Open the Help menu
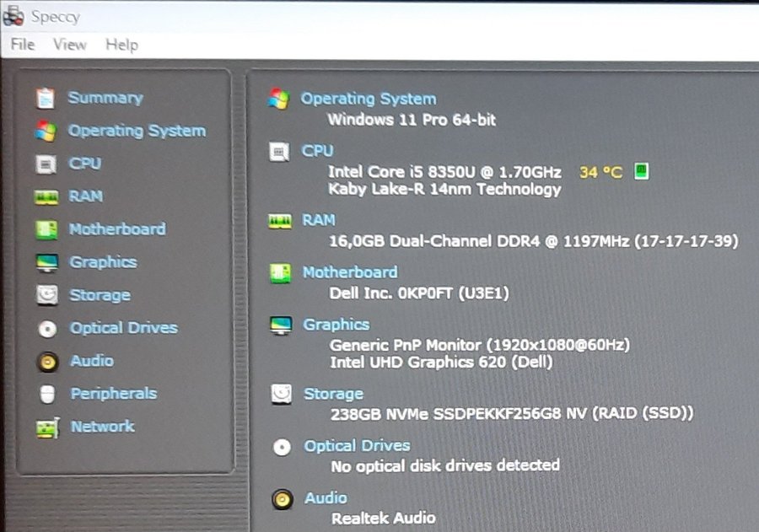This screenshot has height=532, width=759. (121, 45)
